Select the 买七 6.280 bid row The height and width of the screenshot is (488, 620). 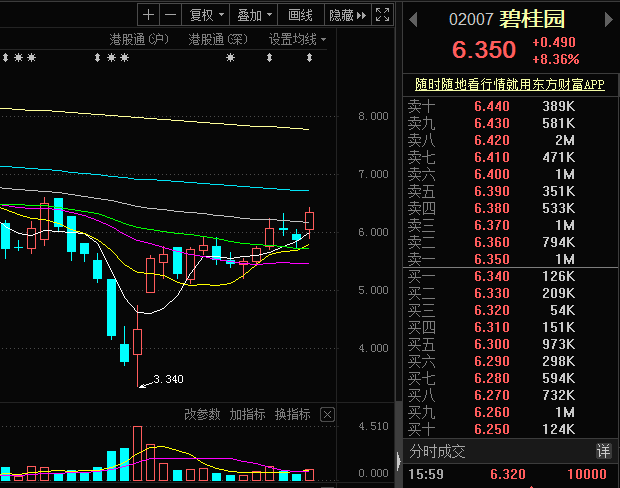(x=510, y=378)
